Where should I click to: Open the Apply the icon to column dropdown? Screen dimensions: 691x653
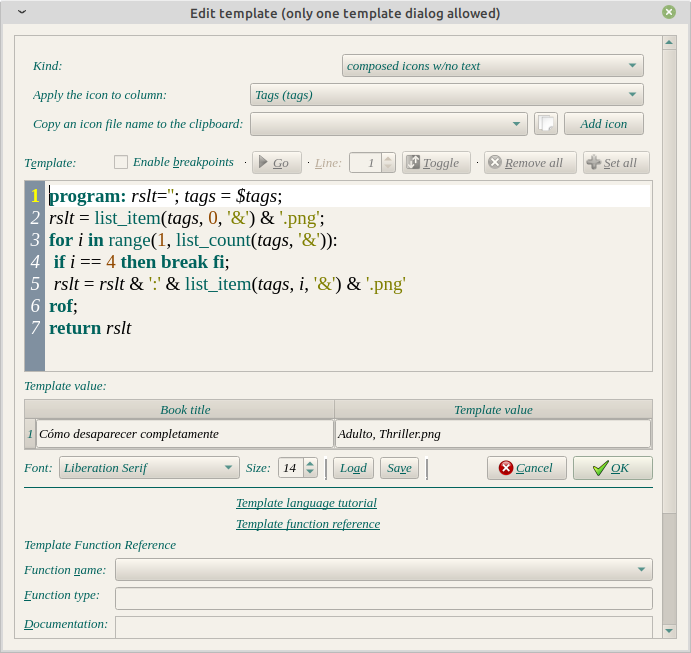point(447,95)
